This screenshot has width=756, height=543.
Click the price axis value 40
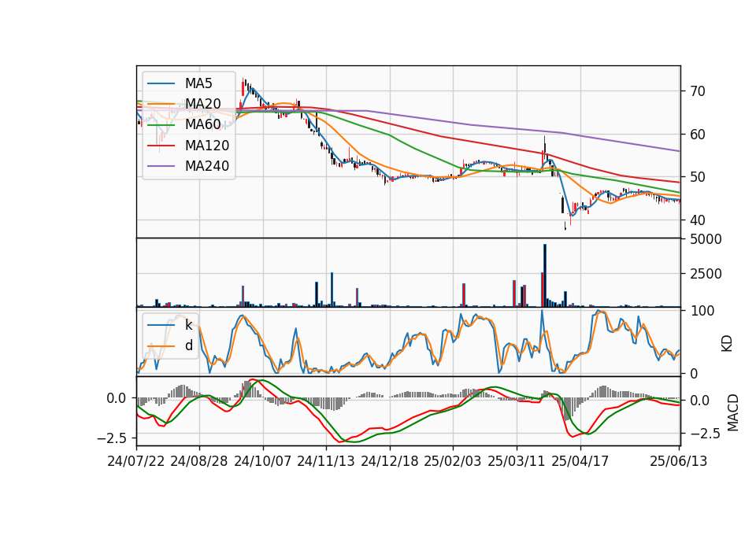click(x=697, y=220)
